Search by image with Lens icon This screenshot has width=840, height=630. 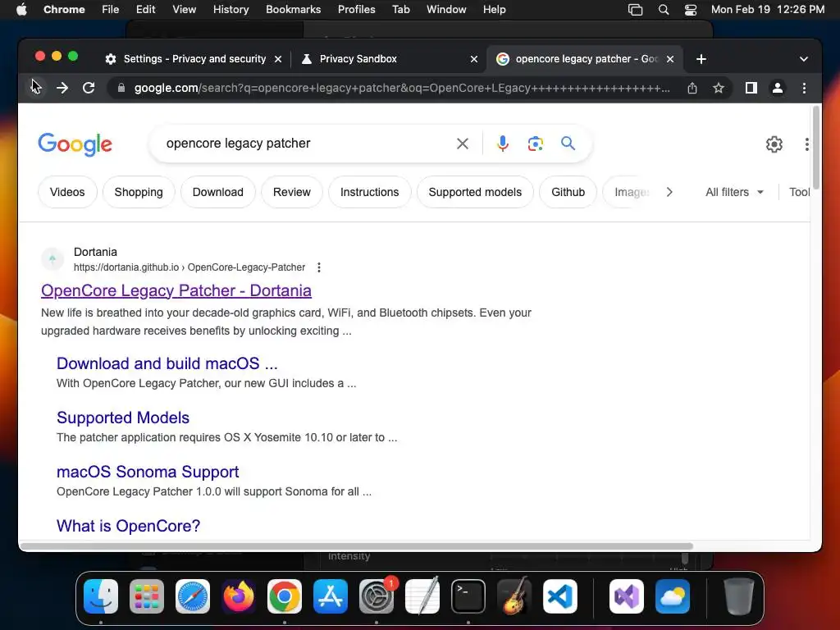[x=535, y=144]
